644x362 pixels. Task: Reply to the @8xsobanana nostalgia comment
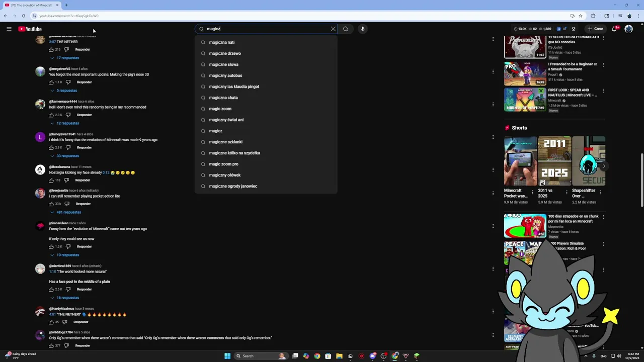83,180
